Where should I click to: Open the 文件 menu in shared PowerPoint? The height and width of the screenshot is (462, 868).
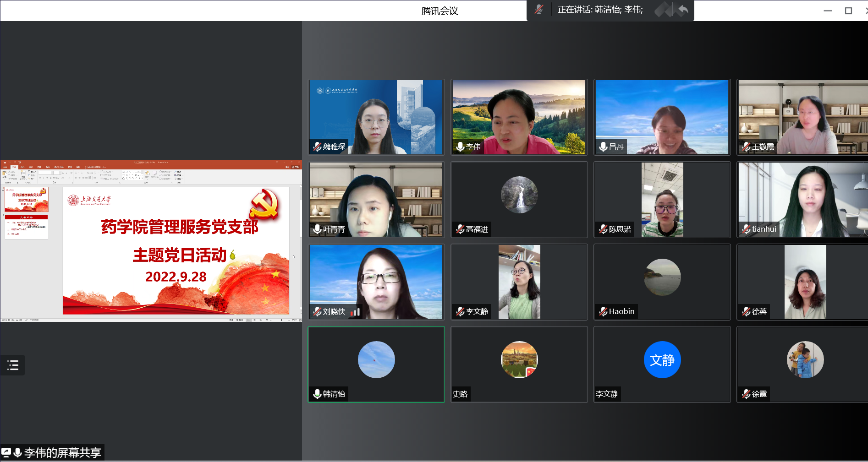(x=5, y=167)
